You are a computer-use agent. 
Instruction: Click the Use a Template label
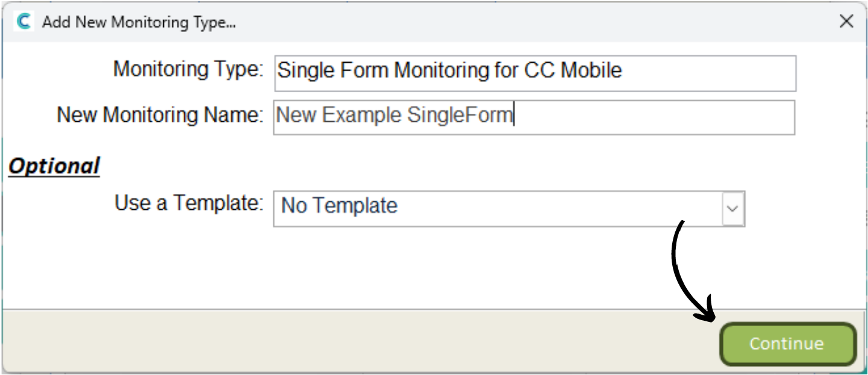[189, 203]
